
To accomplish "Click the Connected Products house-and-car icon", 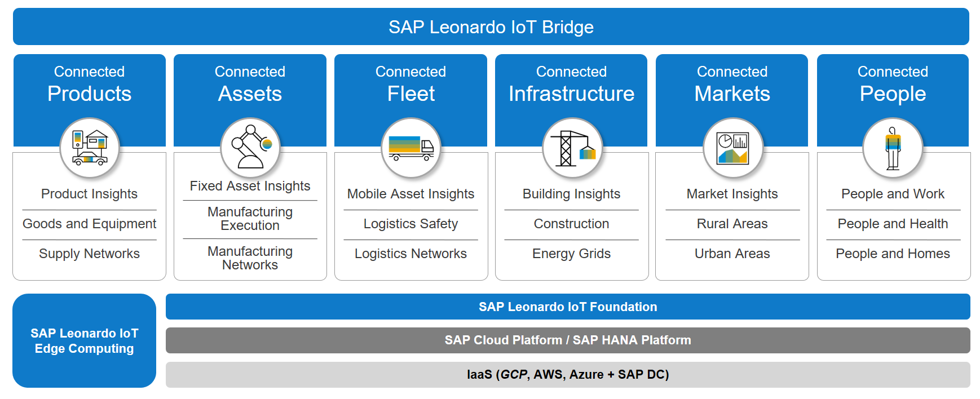I will coord(89,148).
